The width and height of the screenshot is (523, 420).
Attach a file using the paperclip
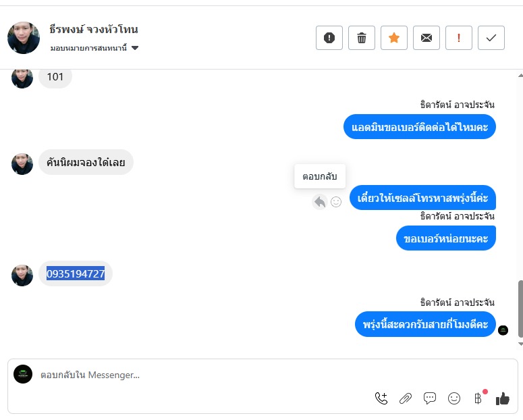coord(406,398)
